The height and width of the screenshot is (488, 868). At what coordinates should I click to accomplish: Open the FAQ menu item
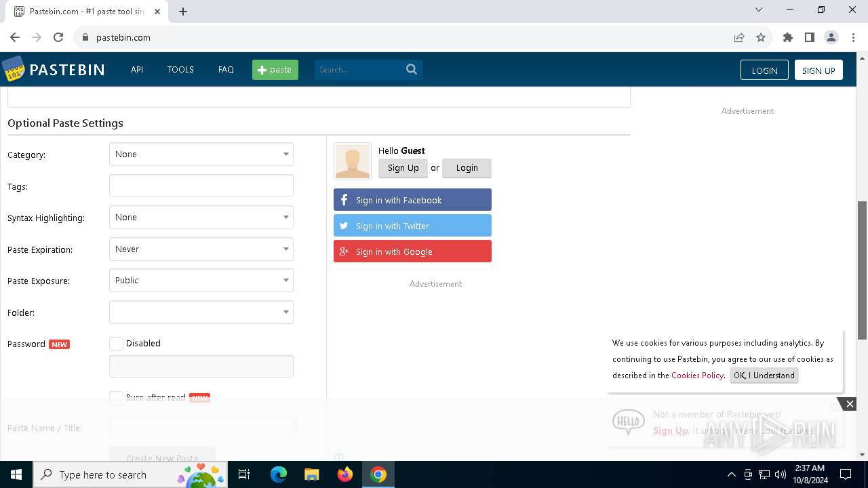tap(226, 69)
